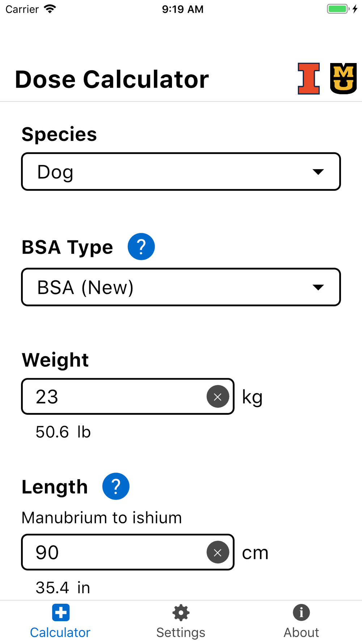362x644 pixels.
Task: Tap the Calculator plus icon
Action: click(x=60, y=612)
